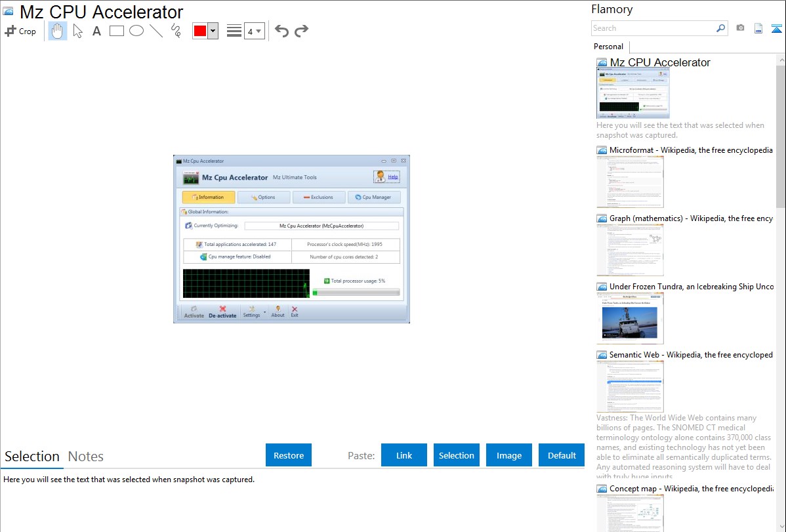Pick the ellipse shape tool
This screenshot has height=532, width=786.
click(x=136, y=31)
